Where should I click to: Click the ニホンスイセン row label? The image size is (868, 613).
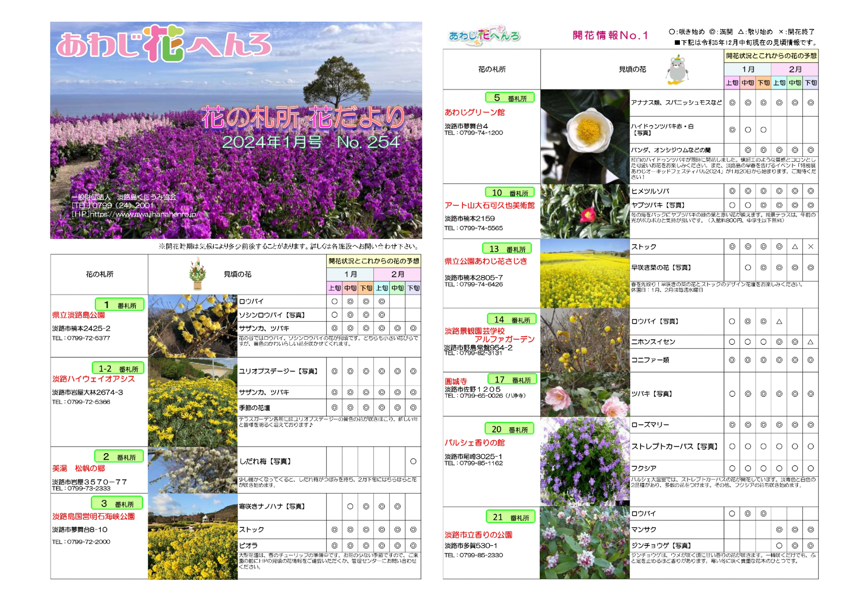pos(653,342)
